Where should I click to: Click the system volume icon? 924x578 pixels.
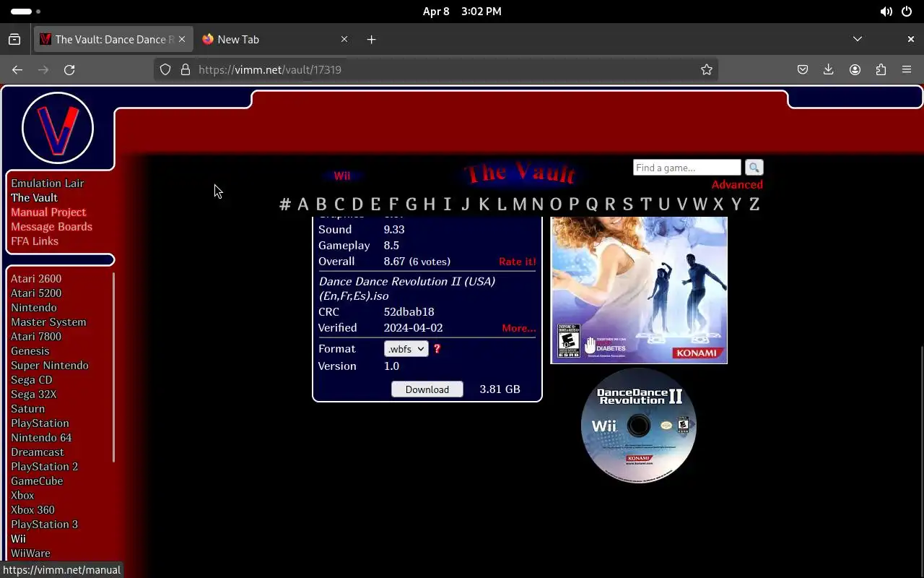click(886, 12)
